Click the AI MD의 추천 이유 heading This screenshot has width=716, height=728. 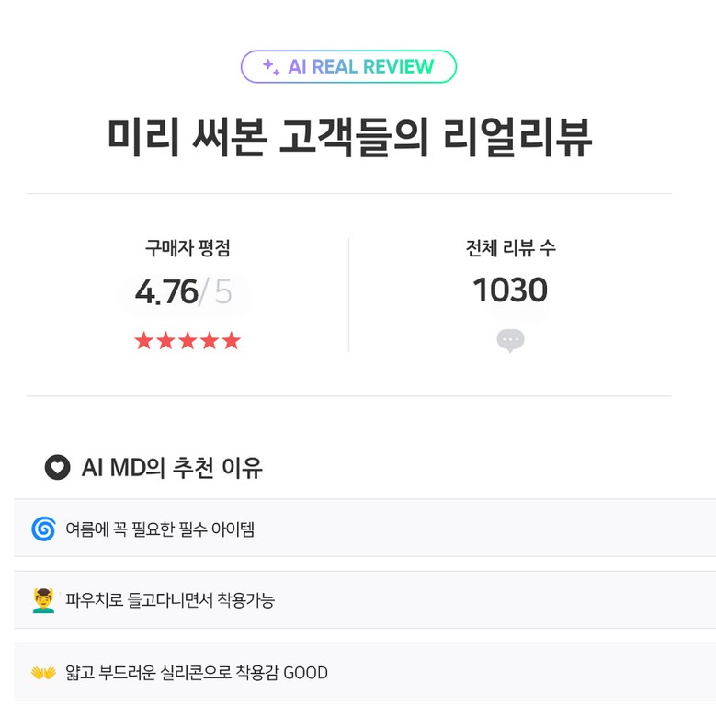point(172,468)
